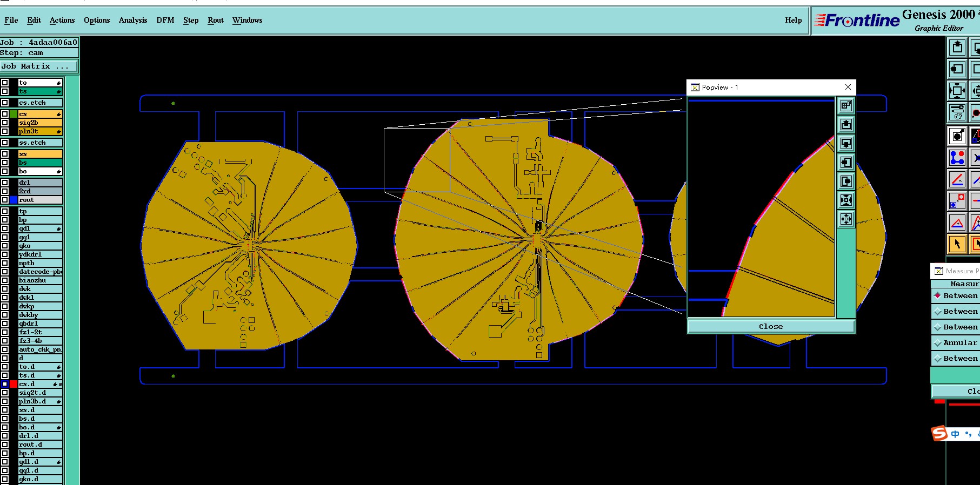Click the red triangle on blue line icon
Viewport: 980px width, 485px height.
[957, 222]
